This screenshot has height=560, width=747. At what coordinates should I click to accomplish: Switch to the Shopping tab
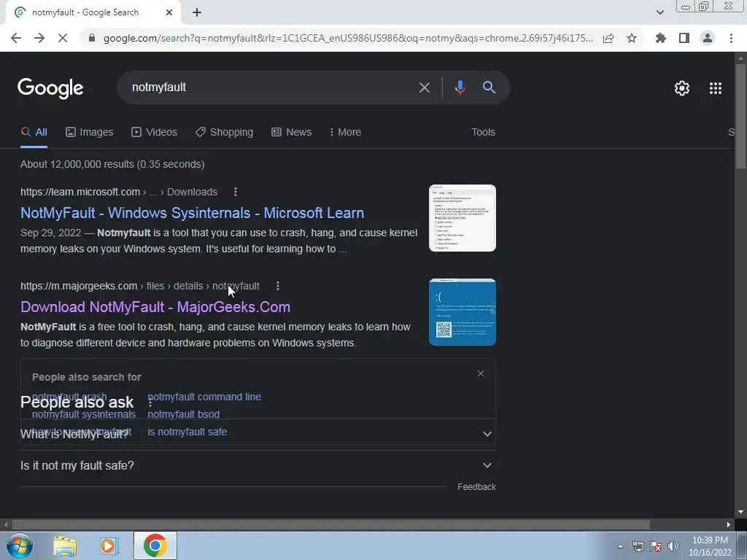pos(225,132)
